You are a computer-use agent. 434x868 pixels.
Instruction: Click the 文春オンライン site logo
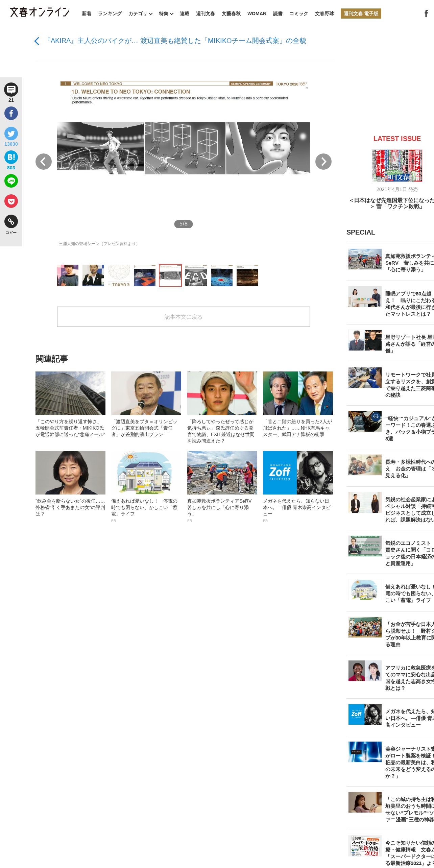[x=40, y=12]
